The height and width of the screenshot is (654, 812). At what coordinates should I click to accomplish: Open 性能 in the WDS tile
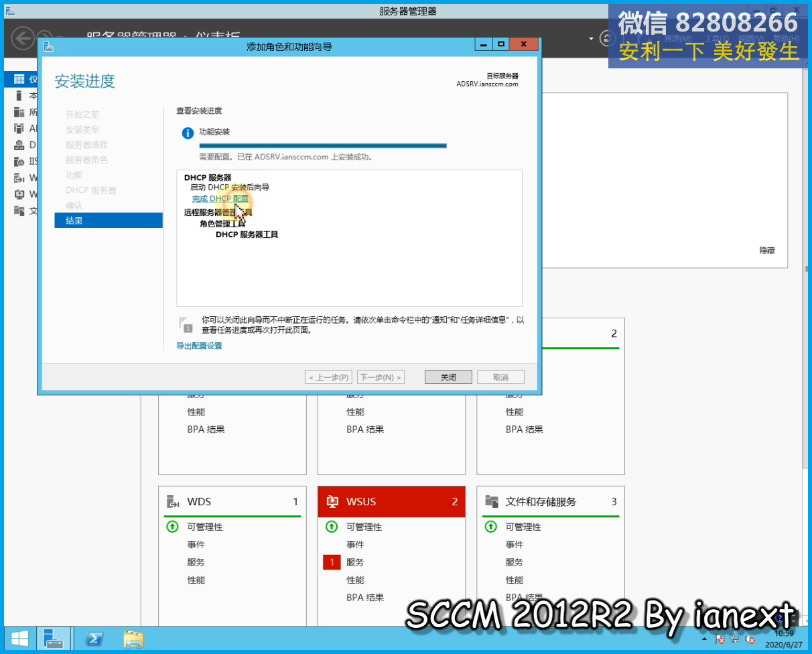(196, 580)
